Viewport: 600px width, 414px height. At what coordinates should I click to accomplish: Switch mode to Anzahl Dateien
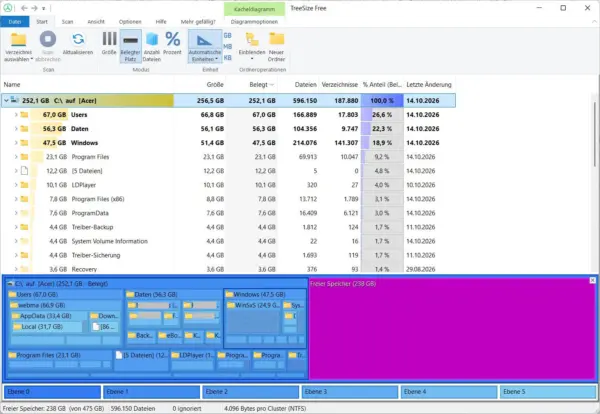click(x=152, y=46)
